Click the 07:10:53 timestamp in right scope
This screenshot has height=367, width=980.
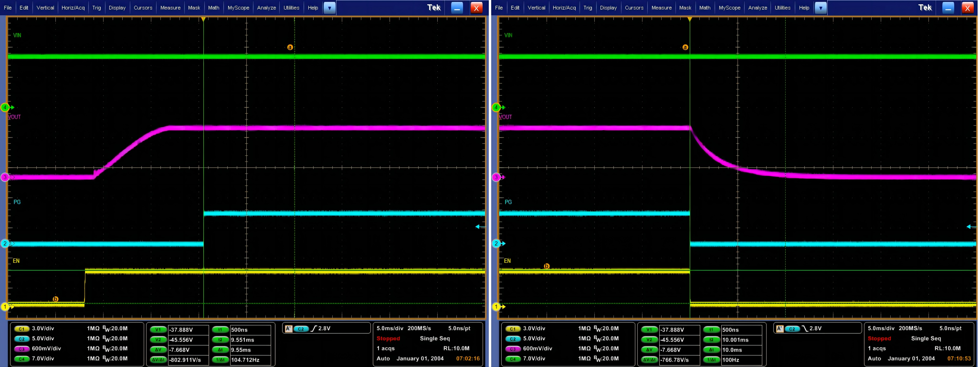pyautogui.click(x=959, y=358)
